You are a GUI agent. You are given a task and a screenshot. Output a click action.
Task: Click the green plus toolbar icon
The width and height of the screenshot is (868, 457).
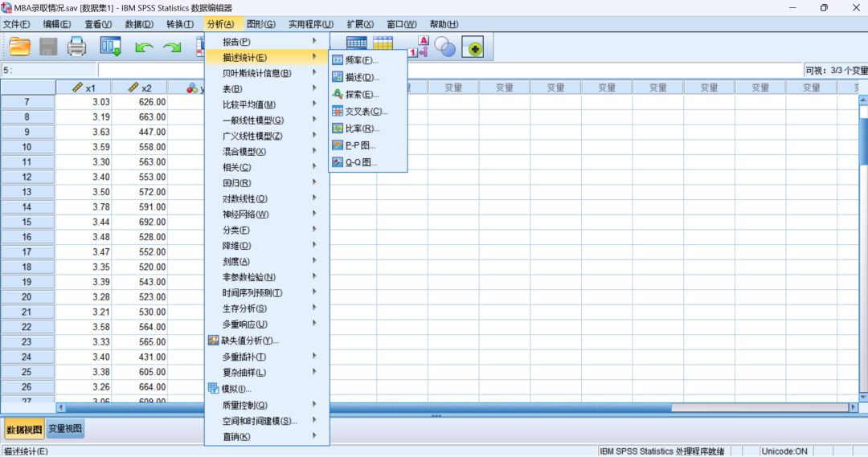(473, 48)
